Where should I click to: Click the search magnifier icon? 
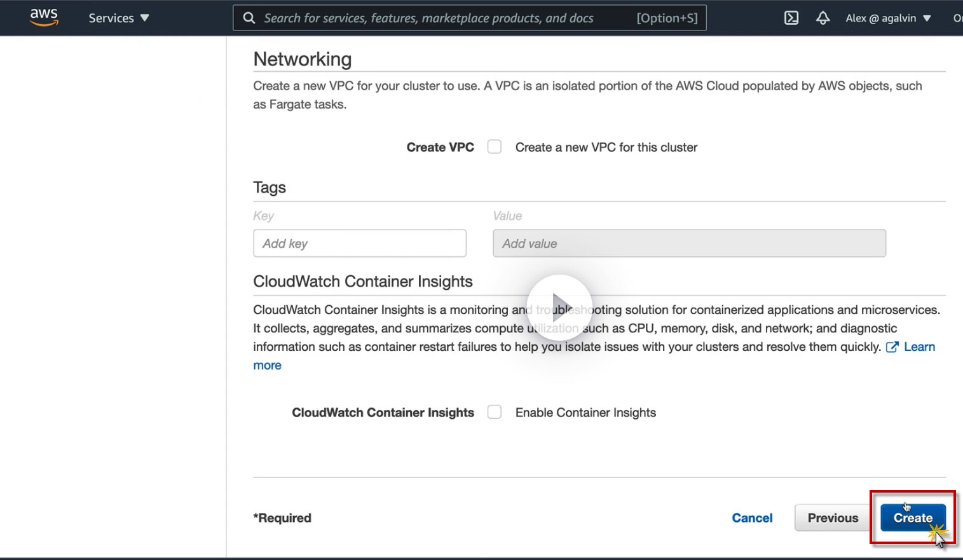tap(249, 18)
